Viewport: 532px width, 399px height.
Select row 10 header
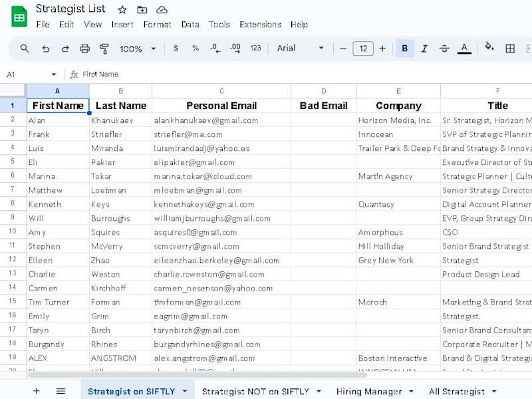click(x=13, y=231)
